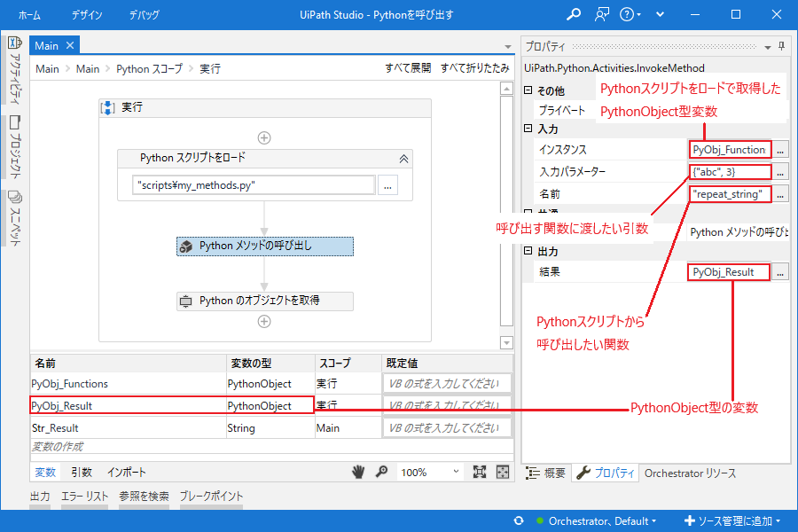Click the feedback person icon in title bar
798x532 pixels.
point(601,14)
